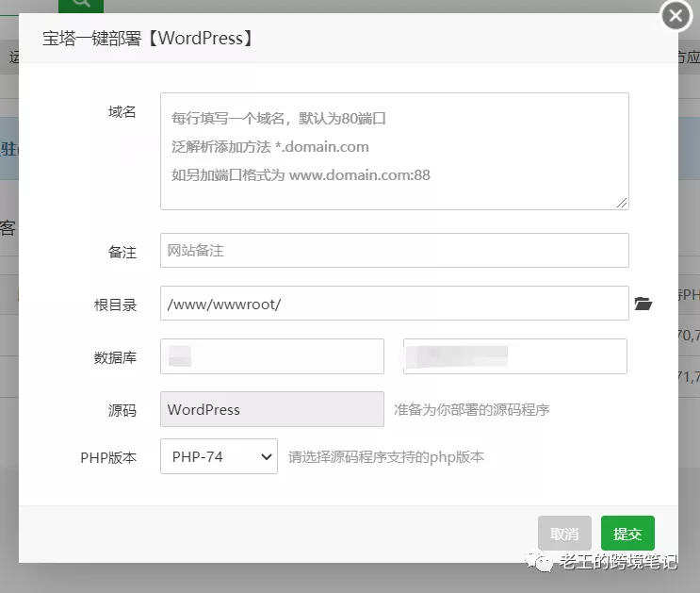This screenshot has width=700, height=593.
Task: Click the 域名 field label
Action: 122,112
